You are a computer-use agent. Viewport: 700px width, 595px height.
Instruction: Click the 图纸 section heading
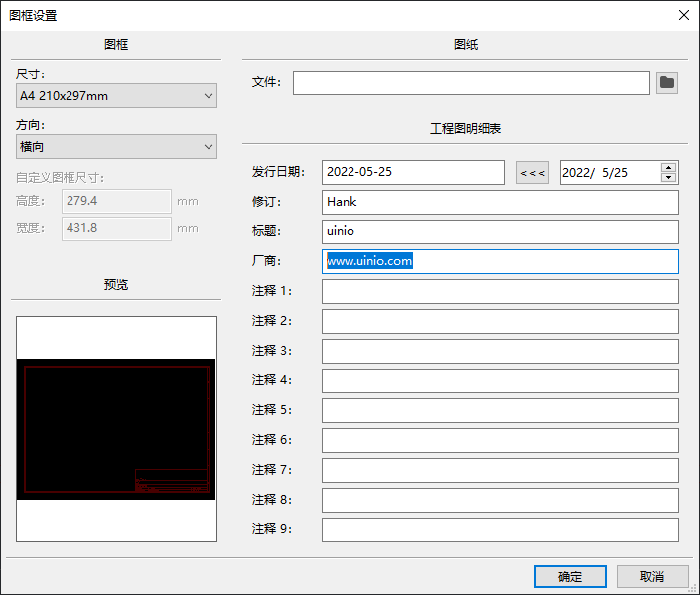(466, 45)
